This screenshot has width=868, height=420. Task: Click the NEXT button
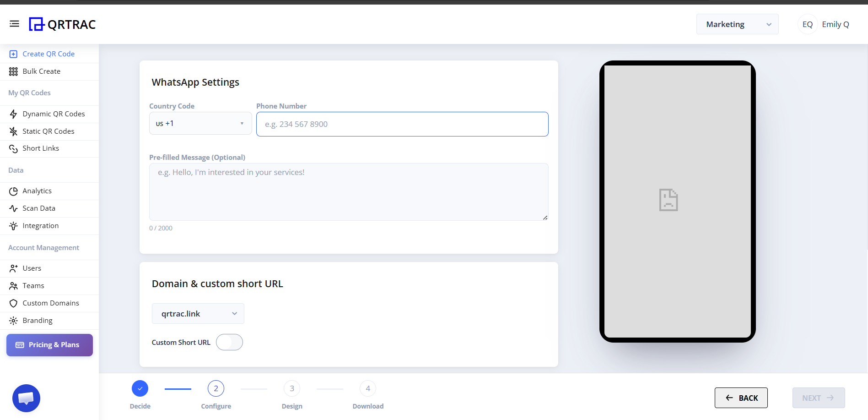click(x=819, y=398)
